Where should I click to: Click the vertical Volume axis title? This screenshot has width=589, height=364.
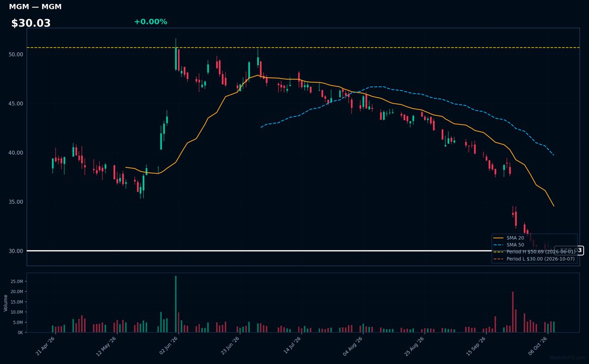(5, 303)
